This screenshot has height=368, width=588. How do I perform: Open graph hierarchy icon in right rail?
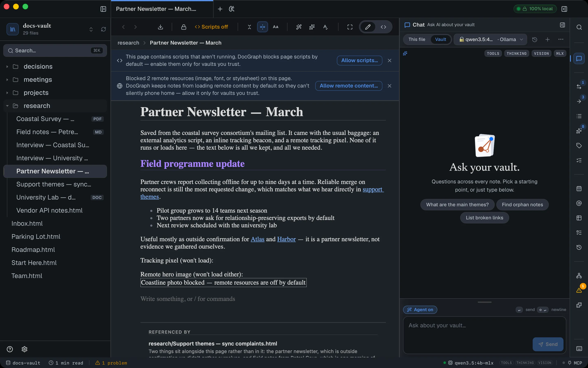579,276
